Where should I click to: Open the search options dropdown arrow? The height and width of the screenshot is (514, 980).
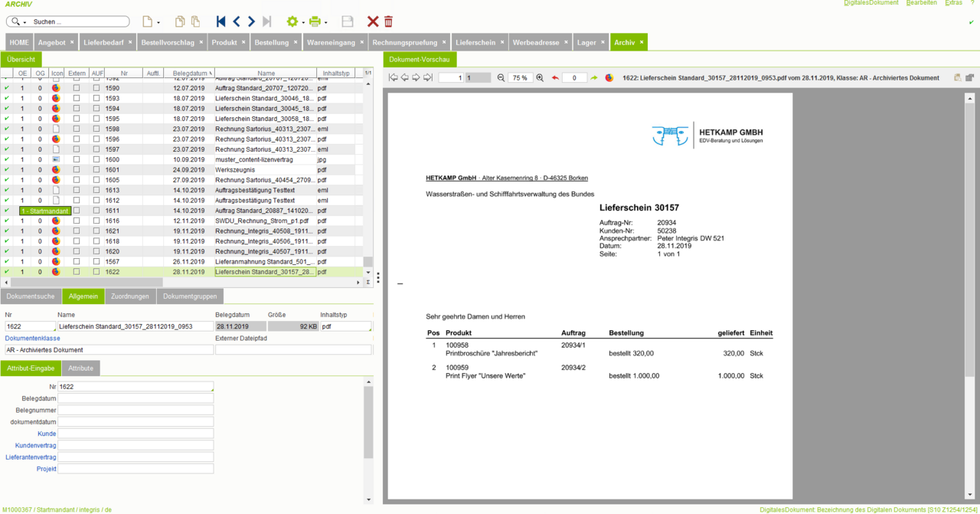[x=25, y=23]
